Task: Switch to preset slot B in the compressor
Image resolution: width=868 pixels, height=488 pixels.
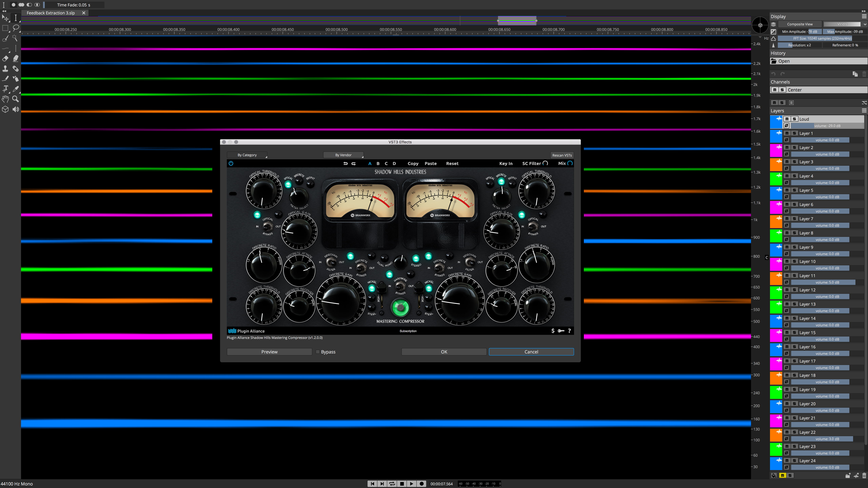Action: 378,163
